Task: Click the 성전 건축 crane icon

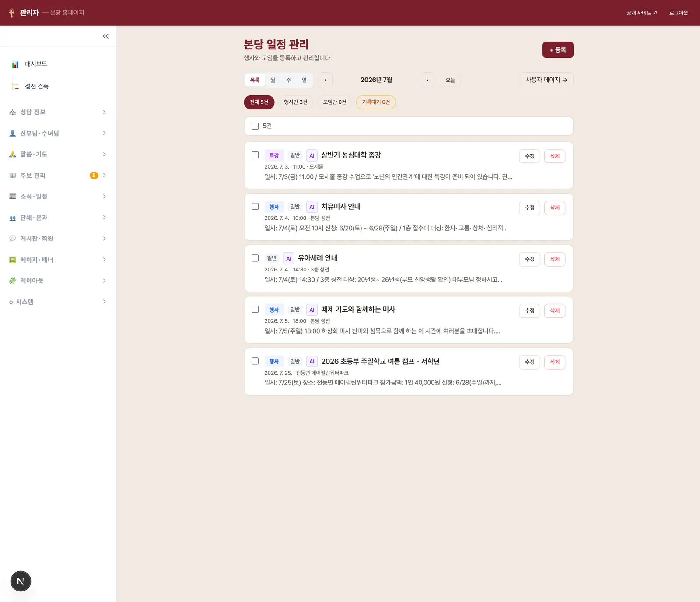Action: click(x=15, y=86)
